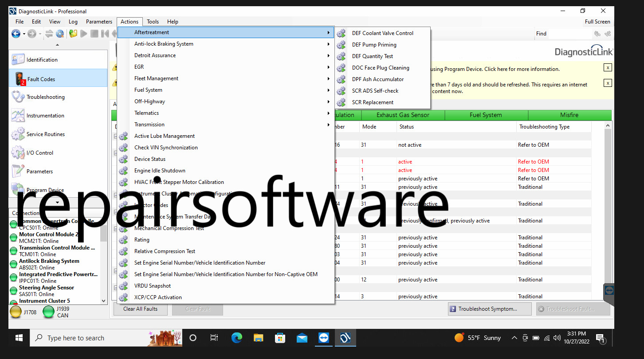
Task: Click the Find previous binoculars icon
Action: [597, 34]
